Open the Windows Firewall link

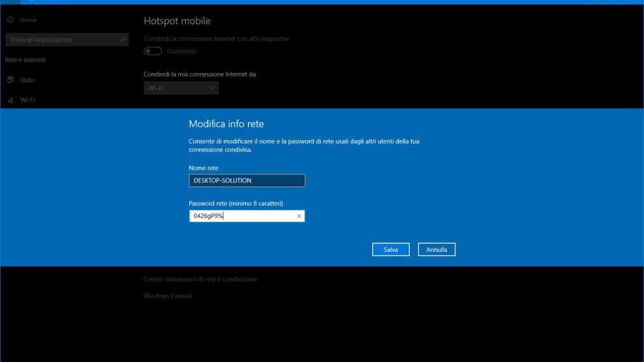click(168, 296)
